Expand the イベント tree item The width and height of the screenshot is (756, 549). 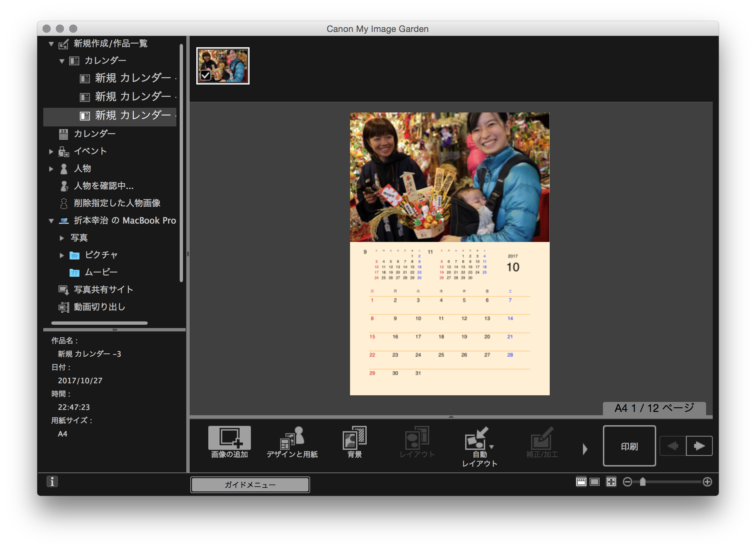click(51, 151)
